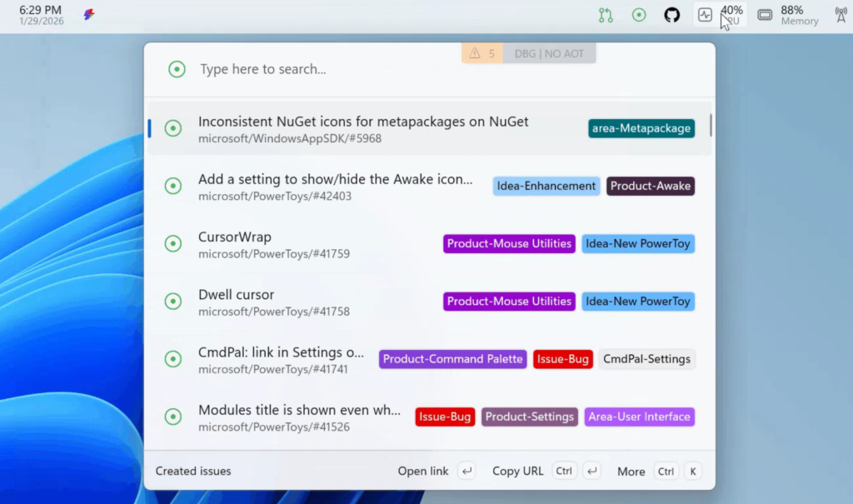Click open-issue icon beside Awake icon setting issue
Screen dimensions: 853x504
[173, 186]
